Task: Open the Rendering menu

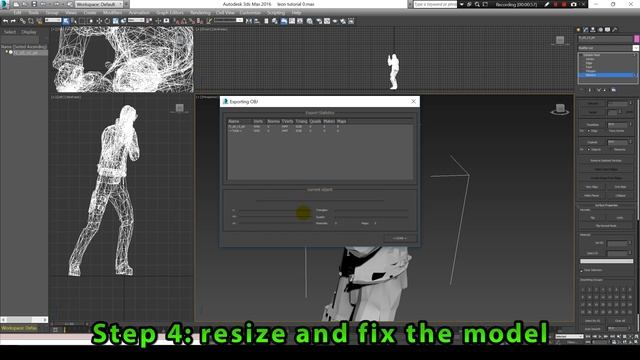Action: pos(200,13)
